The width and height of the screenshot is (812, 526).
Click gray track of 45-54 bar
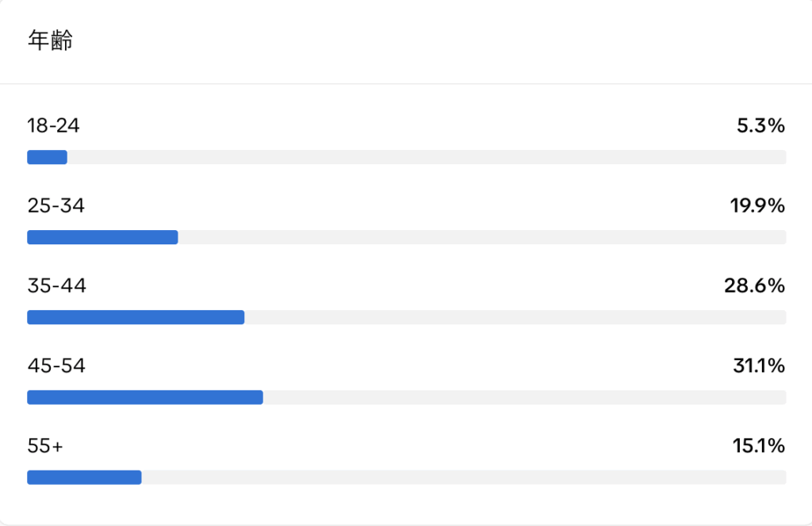click(525, 397)
